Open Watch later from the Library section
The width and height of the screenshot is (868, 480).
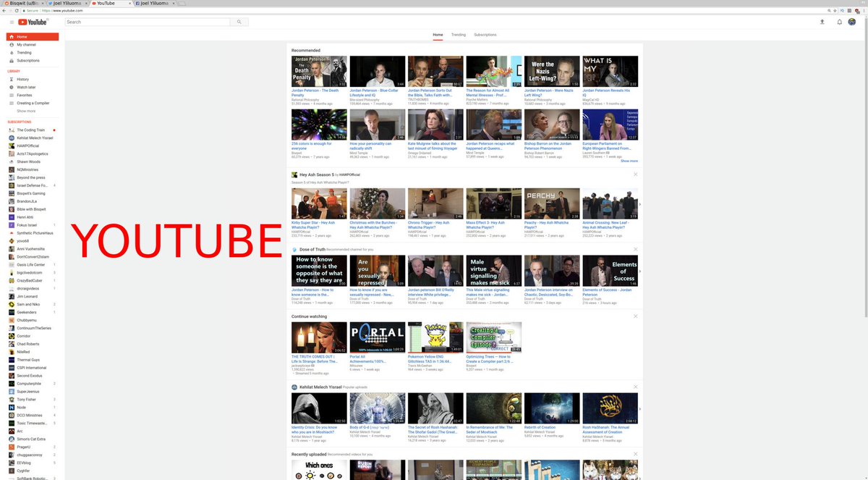(x=22, y=87)
